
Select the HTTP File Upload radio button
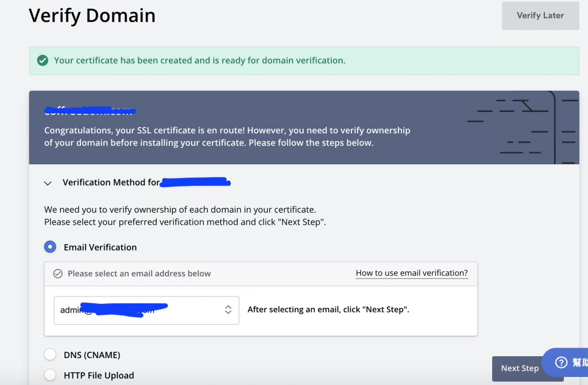[x=51, y=375]
